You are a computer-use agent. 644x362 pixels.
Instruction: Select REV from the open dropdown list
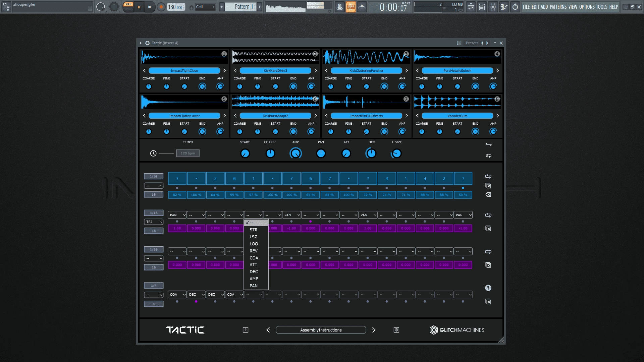point(256,251)
